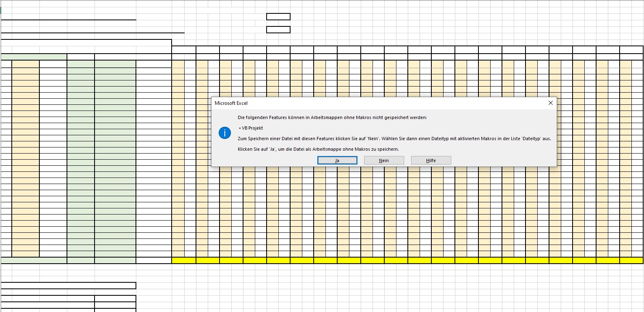This screenshot has height=312, width=644.
Task: Select the green cell at left of totals row
Action: pos(34,260)
